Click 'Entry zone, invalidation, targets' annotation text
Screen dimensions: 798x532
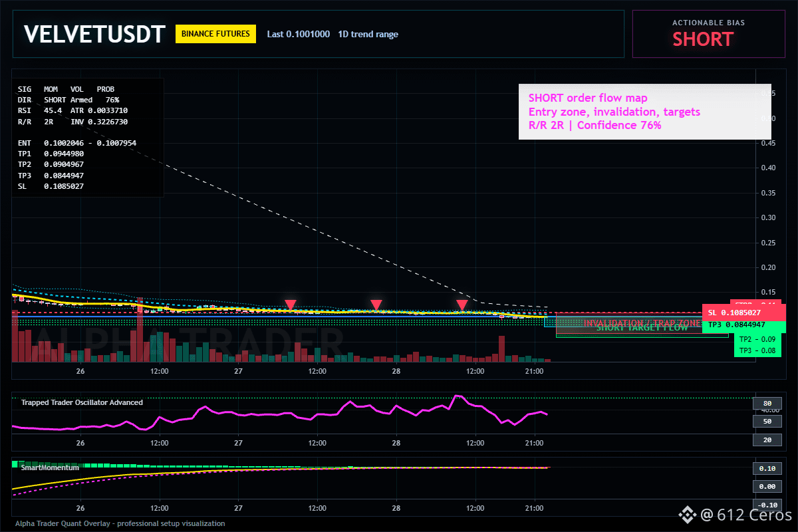click(614, 112)
